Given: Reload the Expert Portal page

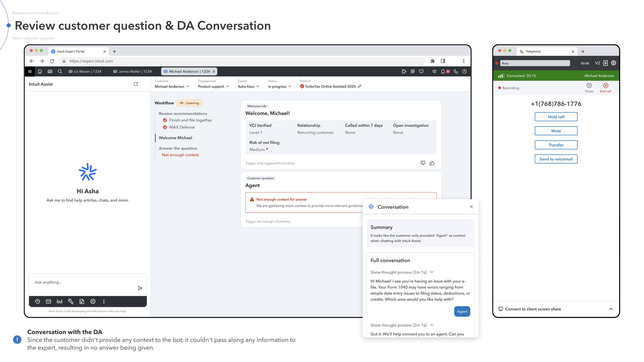Looking at the screenshot, I should click(52, 61).
